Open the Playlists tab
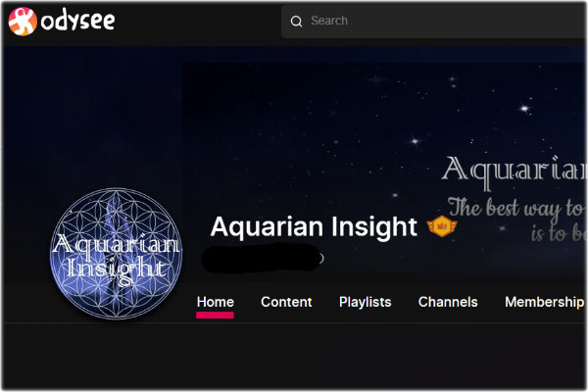This screenshot has width=588, height=392. pos(365,302)
